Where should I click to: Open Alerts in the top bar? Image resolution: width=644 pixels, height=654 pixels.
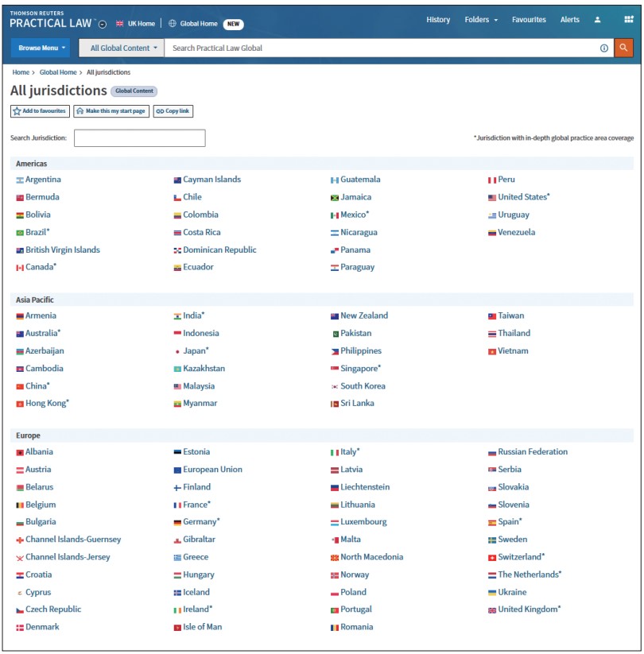coord(569,20)
